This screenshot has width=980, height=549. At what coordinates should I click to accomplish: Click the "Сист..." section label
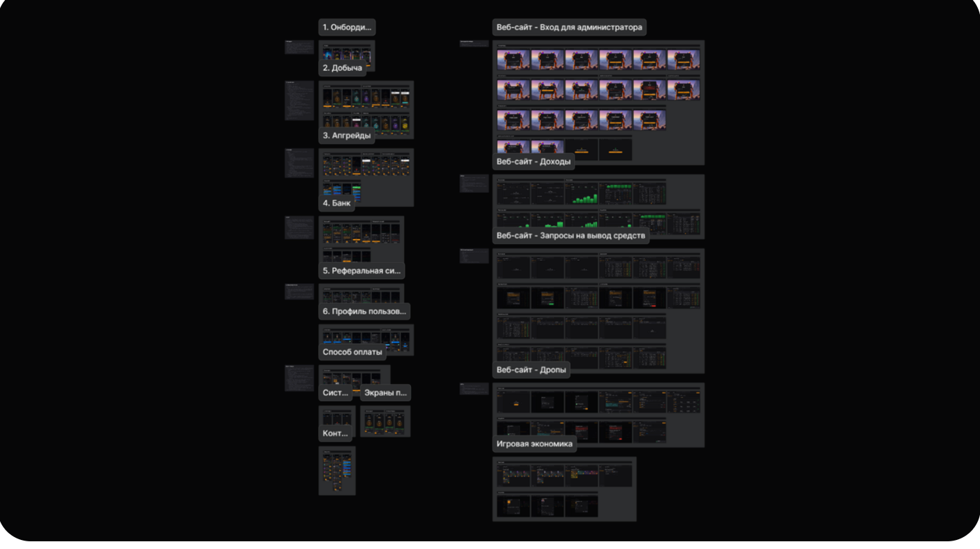point(336,392)
